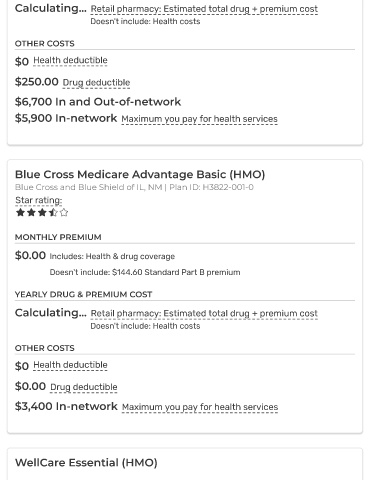This screenshot has width=370, height=480.
Task: Click Health deductible link in Blue Cross card
Action: [70, 365]
